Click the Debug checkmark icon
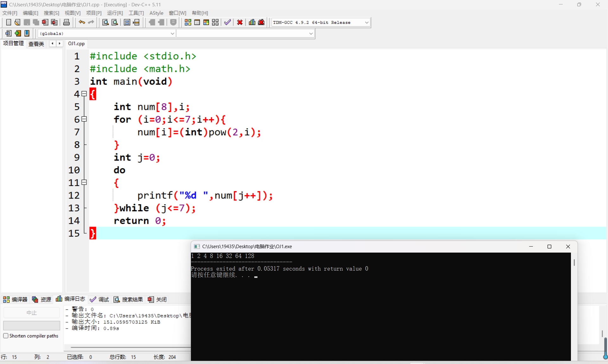 [227, 22]
